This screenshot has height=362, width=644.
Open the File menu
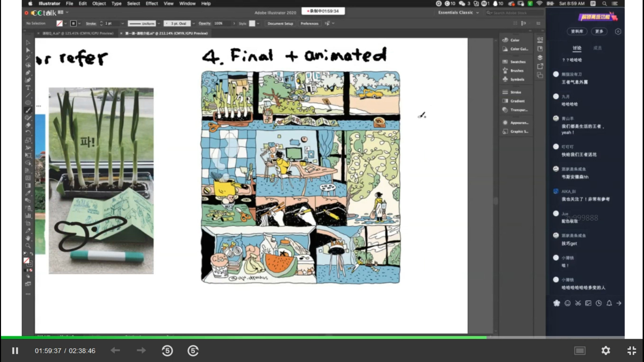pyautogui.click(x=69, y=3)
